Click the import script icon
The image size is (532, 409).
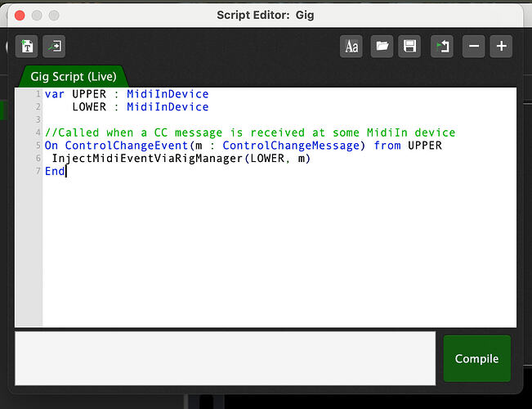pos(54,46)
